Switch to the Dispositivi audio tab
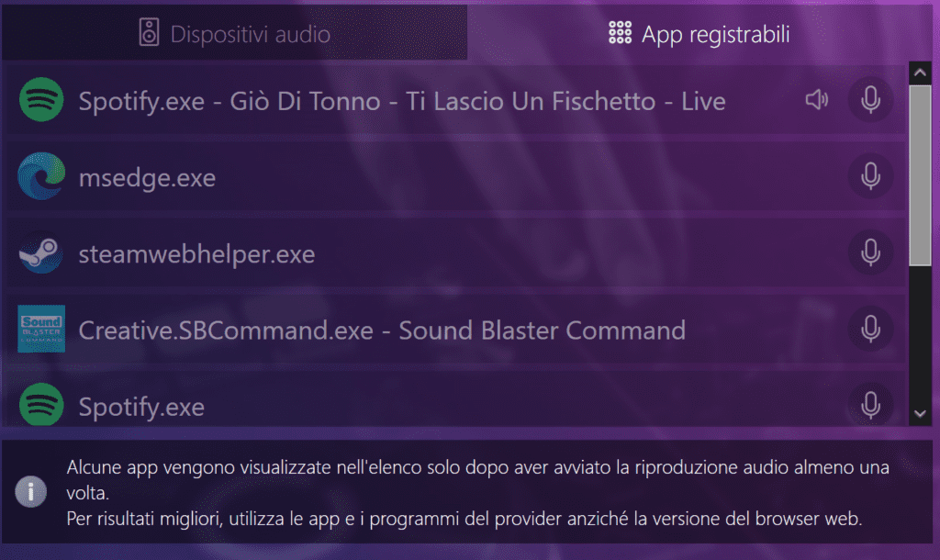Image resolution: width=940 pixels, height=560 pixels. click(x=234, y=33)
